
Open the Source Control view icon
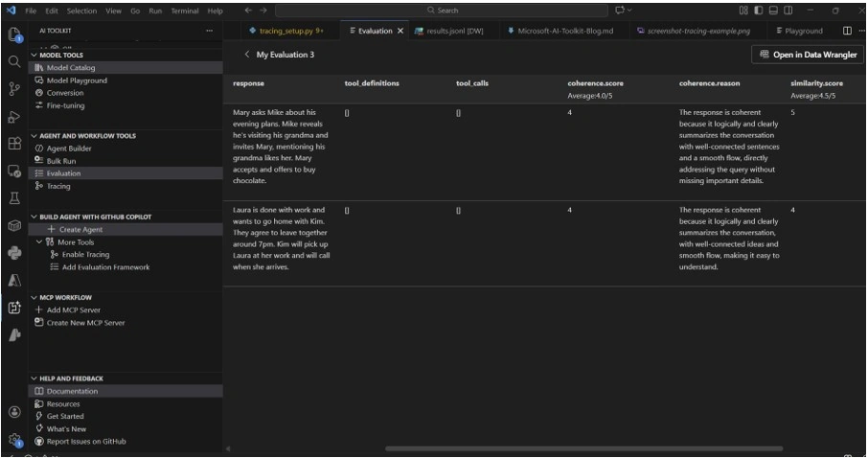[x=14, y=89]
